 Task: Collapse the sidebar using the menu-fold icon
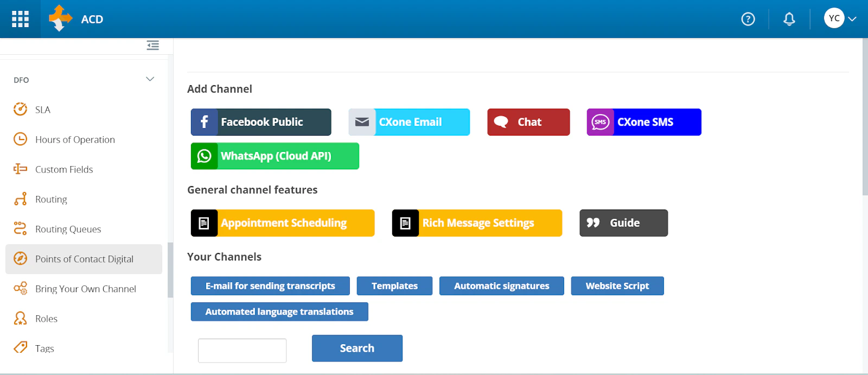coord(153,45)
